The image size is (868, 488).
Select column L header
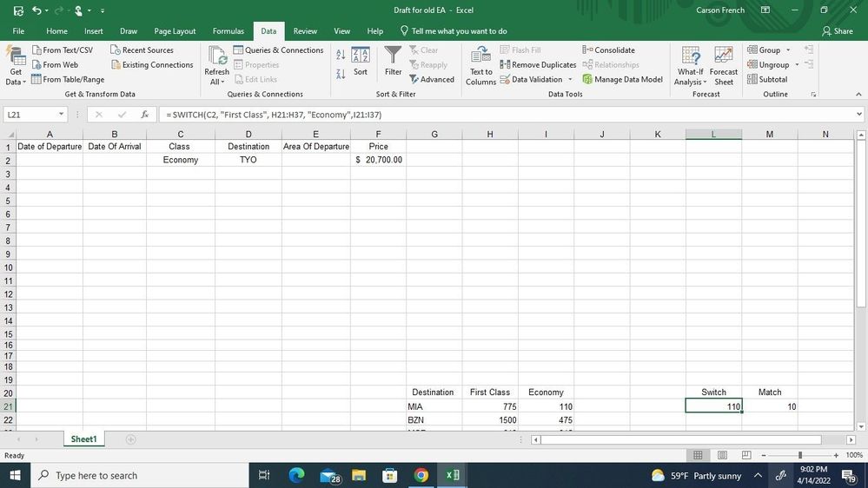[x=713, y=134]
